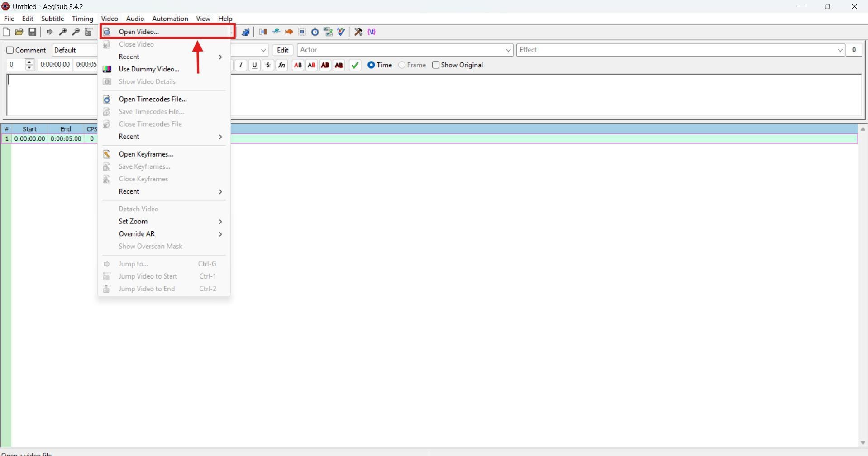This screenshot has height=456, width=868.
Task: Open the Resample Resolution toolbar icon
Action: click(302, 32)
